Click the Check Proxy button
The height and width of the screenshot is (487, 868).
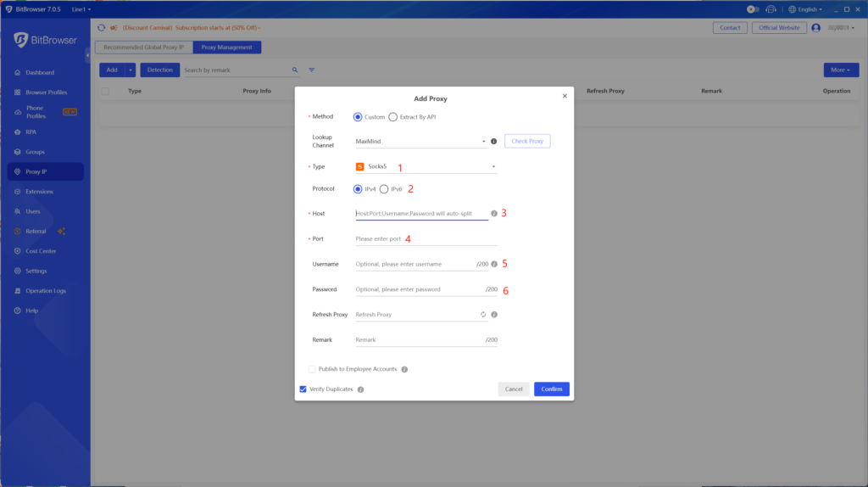[x=527, y=142]
